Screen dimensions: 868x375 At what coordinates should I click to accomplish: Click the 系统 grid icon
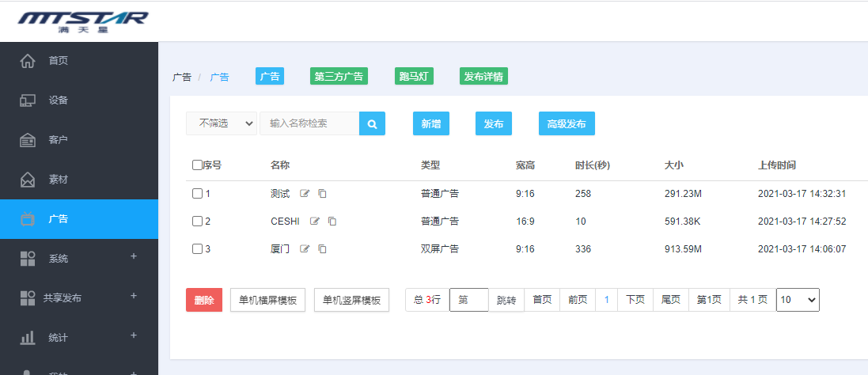(28, 259)
